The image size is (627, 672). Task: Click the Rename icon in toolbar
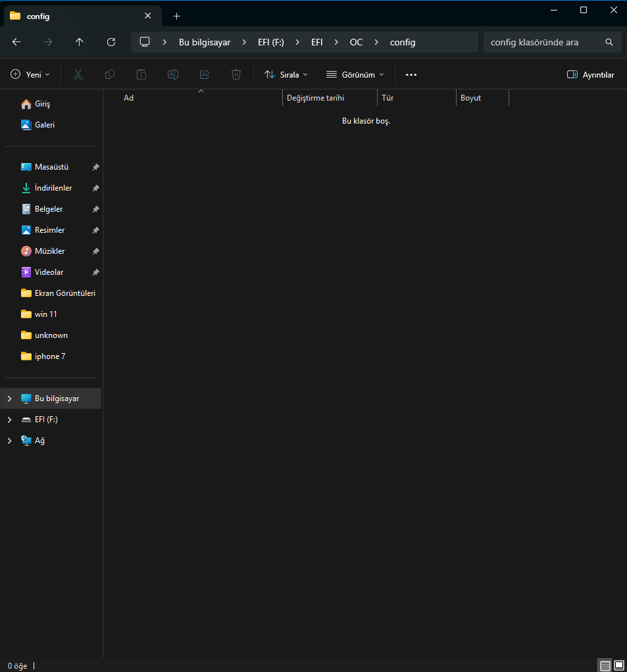click(173, 75)
